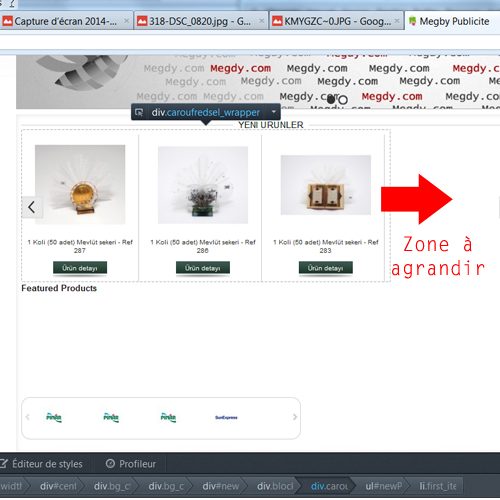Click the YENI URUNLER heading
The width and height of the screenshot is (500, 500).
click(271, 125)
